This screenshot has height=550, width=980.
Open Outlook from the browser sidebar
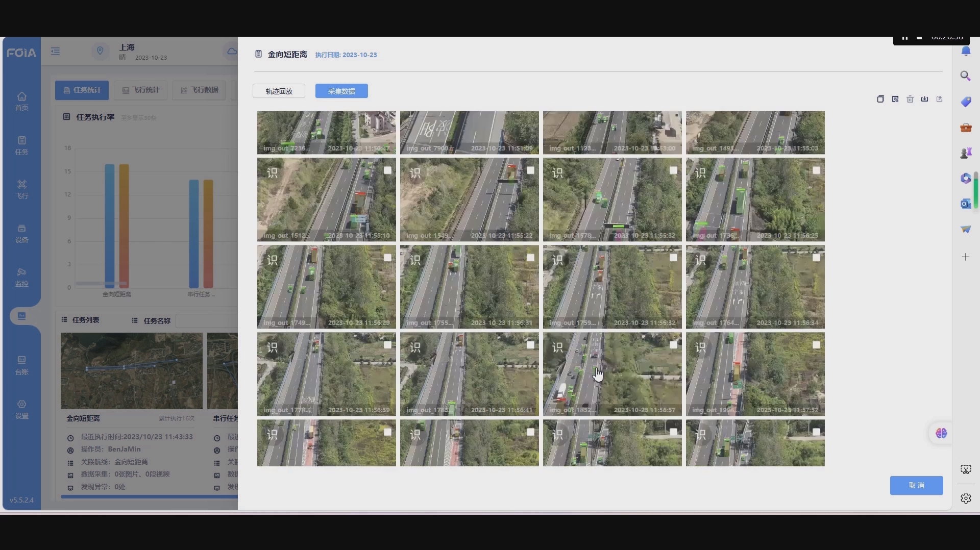point(965,204)
